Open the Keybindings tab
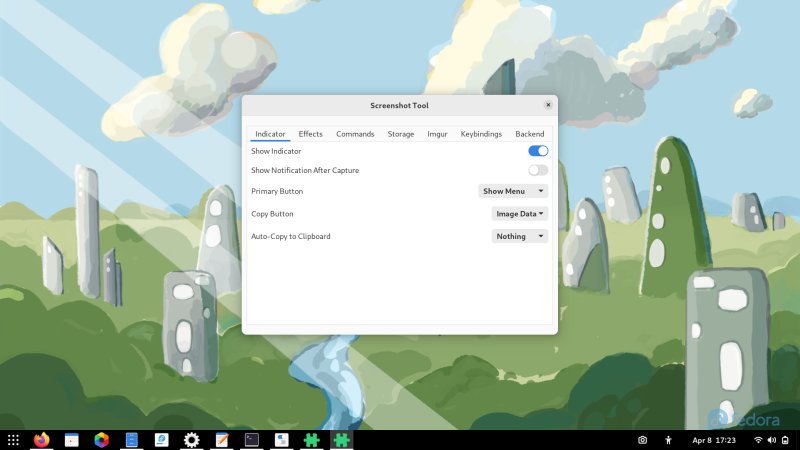The width and height of the screenshot is (800, 450). [x=481, y=134]
